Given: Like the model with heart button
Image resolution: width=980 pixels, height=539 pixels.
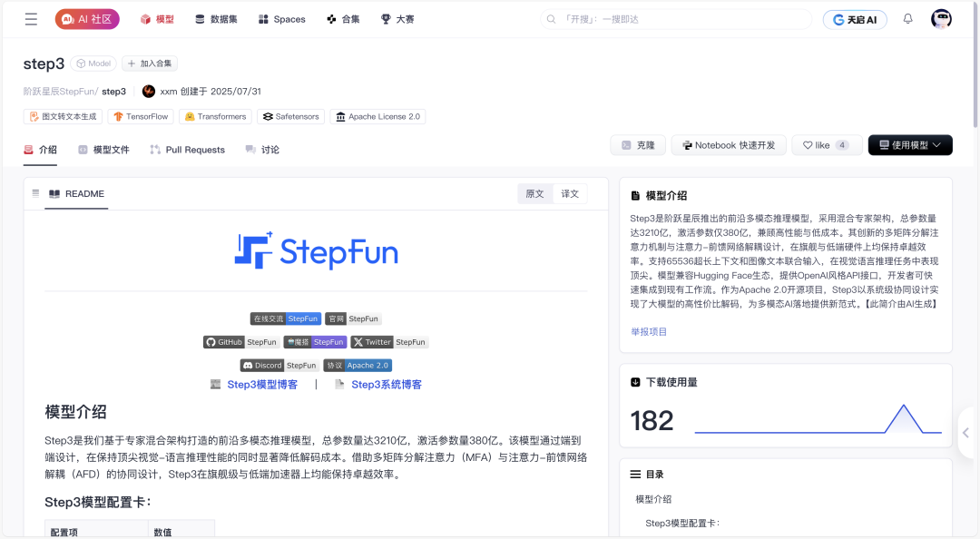Looking at the screenshot, I should [x=827, y=145].
